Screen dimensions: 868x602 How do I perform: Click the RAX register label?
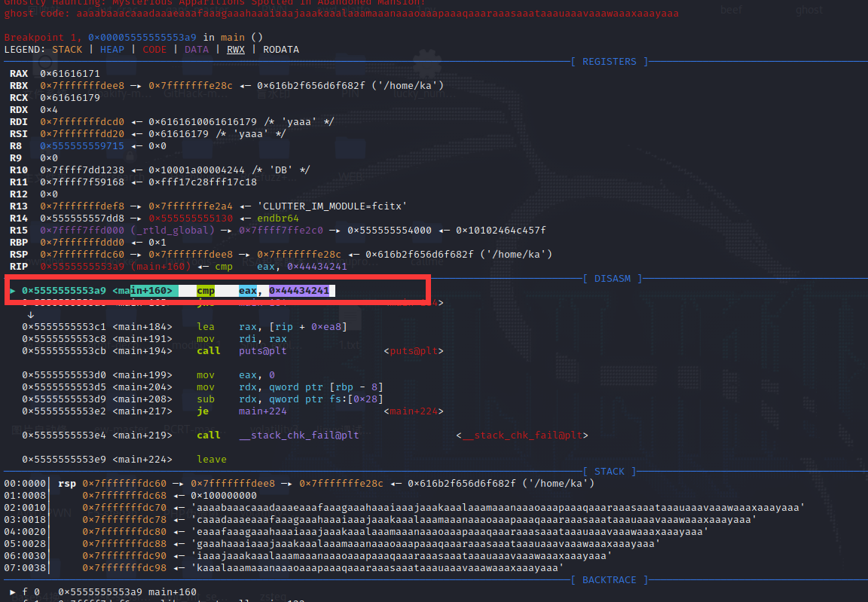coord(19,74)
